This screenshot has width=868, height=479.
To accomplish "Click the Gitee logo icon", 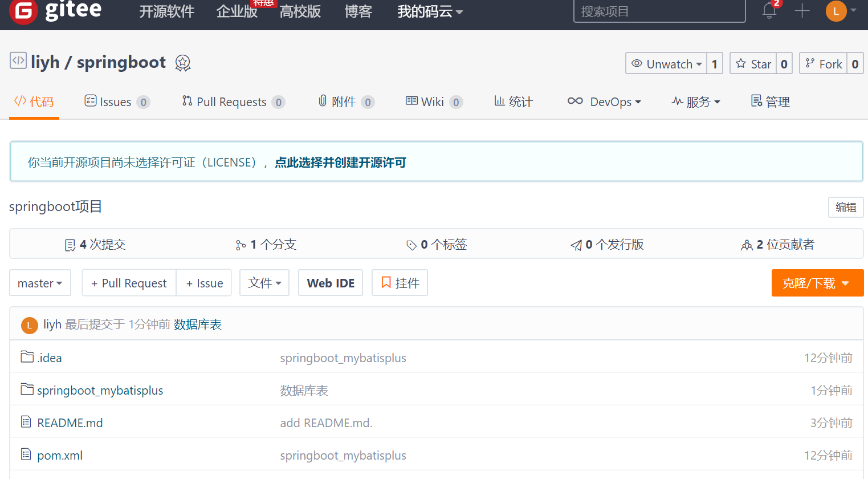I will (23, 11).
